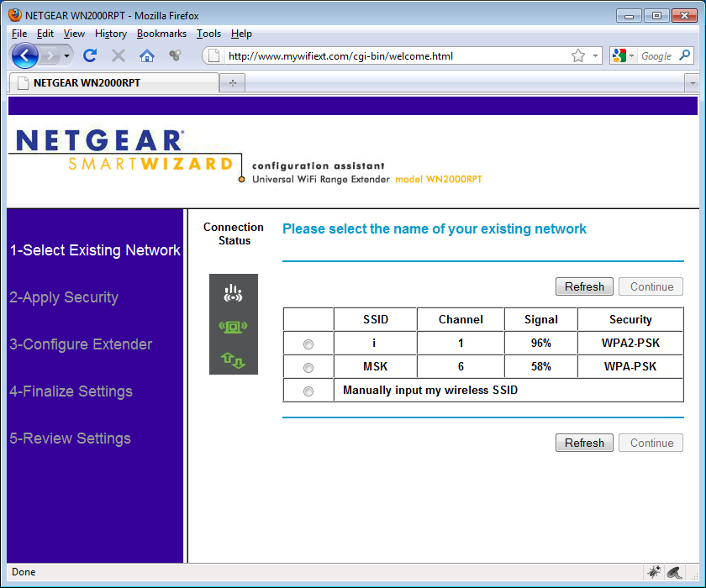Click into the Google search box
The width and height of the screenshot is (706, 588).
click(657, 55)
